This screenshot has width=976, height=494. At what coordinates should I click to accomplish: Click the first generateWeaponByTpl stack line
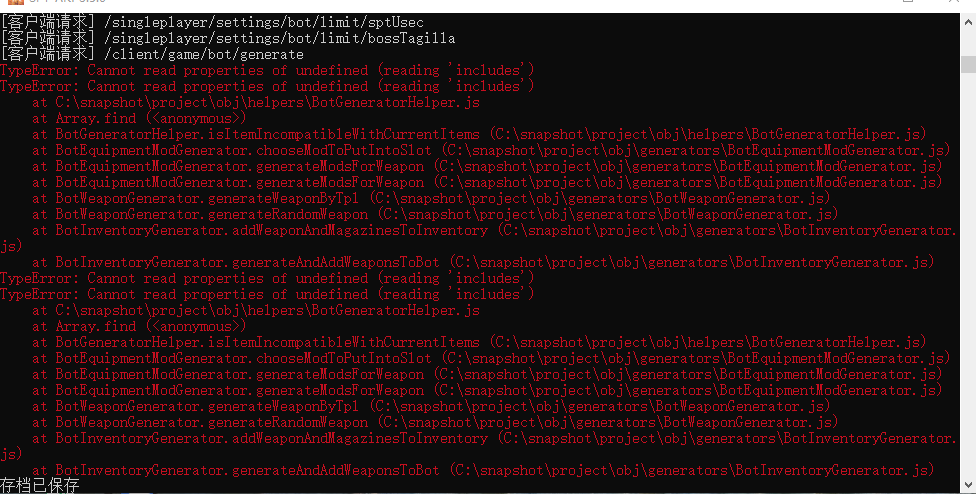pyautogui.click(x=431, y=198)
